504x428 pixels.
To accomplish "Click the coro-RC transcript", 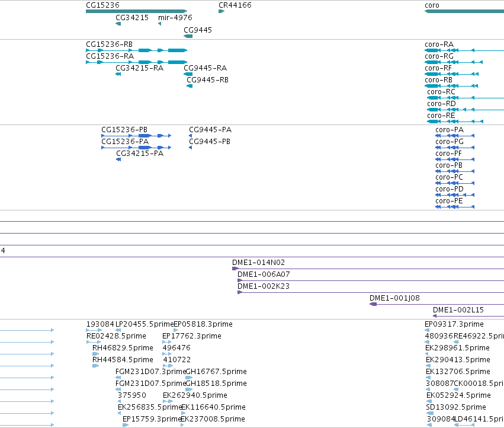I will pyautogui.click(x=466, y=98).
